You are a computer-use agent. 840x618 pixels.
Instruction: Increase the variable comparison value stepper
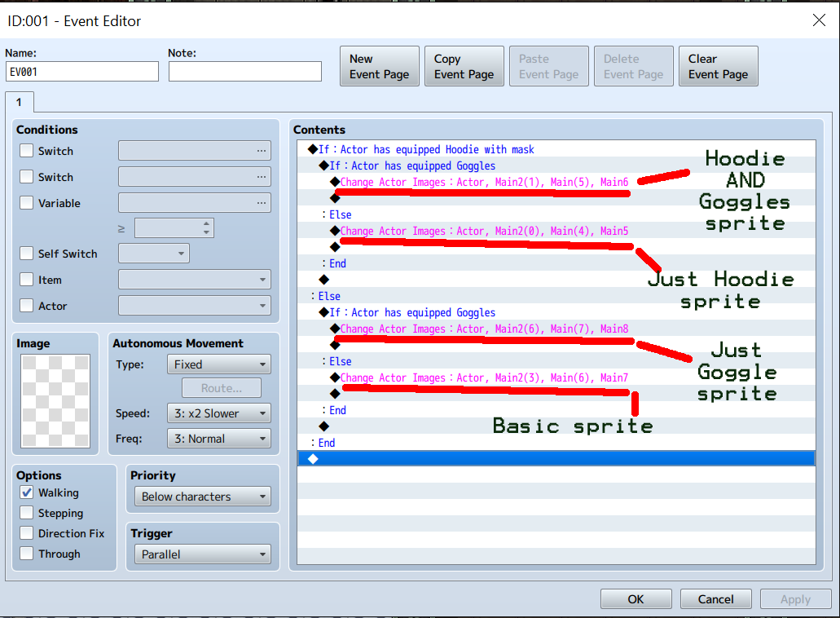(206, 223)
